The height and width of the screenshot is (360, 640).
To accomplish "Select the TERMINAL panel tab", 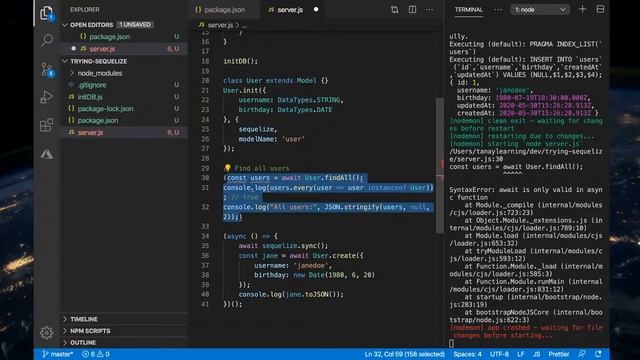I will click(469, 9).
